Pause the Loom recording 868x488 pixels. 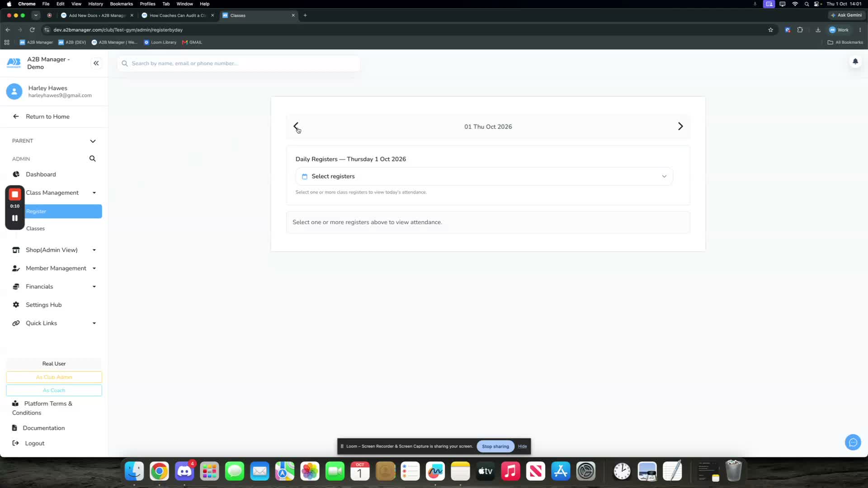(15, 218)
